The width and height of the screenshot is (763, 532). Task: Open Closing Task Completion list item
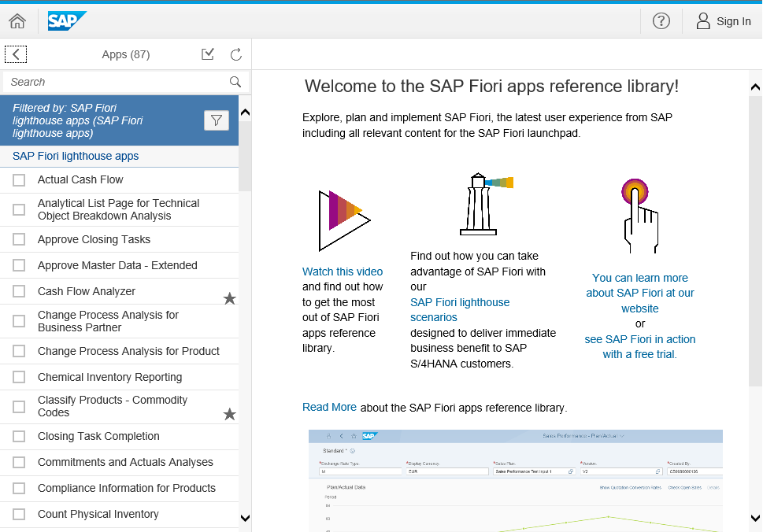click(x=119, y=436)
